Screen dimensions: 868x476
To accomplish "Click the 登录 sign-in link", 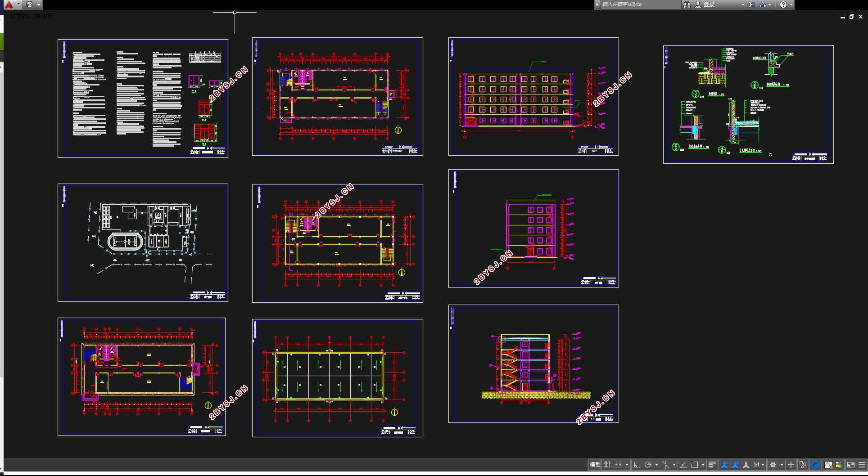I will tap(709, 4).
